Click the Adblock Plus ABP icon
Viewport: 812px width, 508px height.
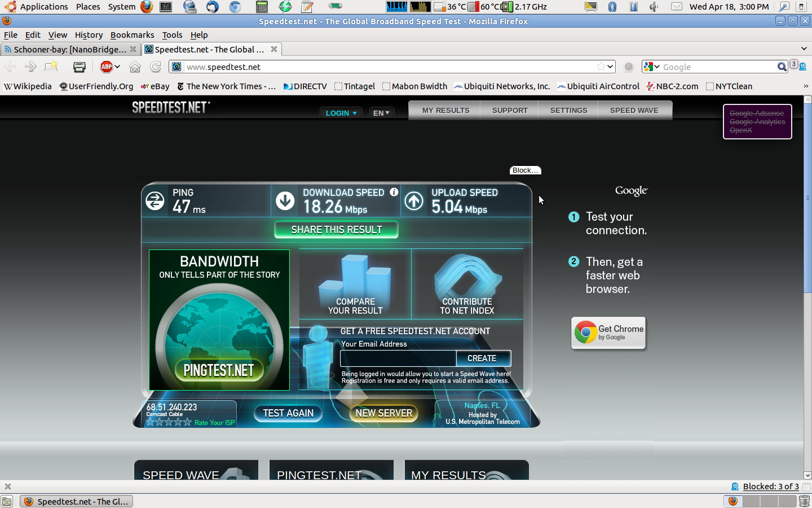pos(106,67)
